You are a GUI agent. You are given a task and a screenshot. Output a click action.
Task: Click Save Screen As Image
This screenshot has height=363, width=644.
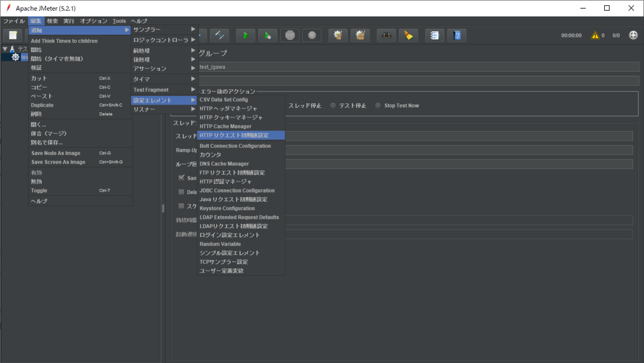[80, 162]
